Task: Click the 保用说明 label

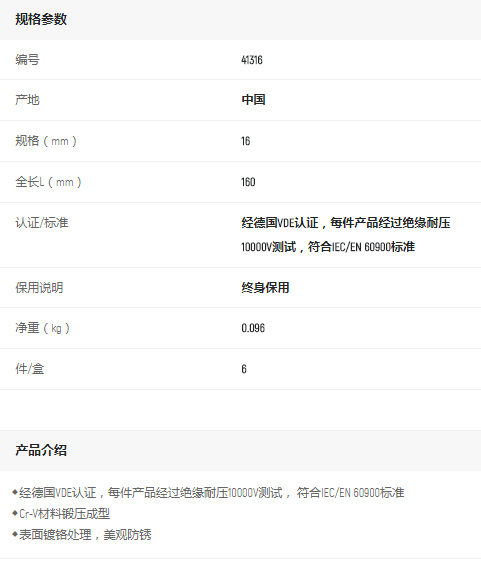Action: (x=39, y=288)
